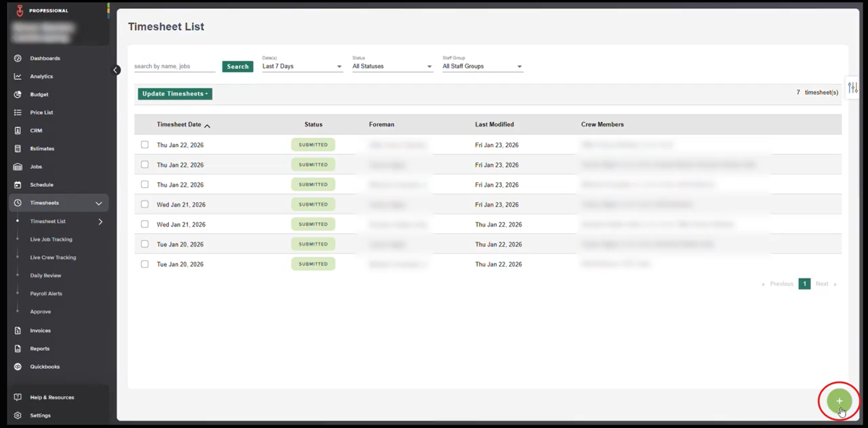Click the Crew Members column header
Viewport: 868px width, 428px height.
[602, 125]
